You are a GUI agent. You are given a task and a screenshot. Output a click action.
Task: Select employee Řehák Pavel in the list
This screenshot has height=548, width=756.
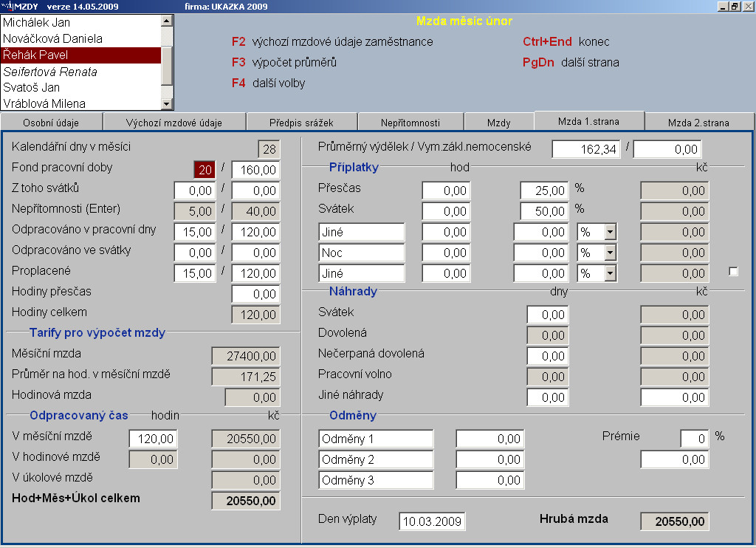pyautogui.click(x=81, y=55)
